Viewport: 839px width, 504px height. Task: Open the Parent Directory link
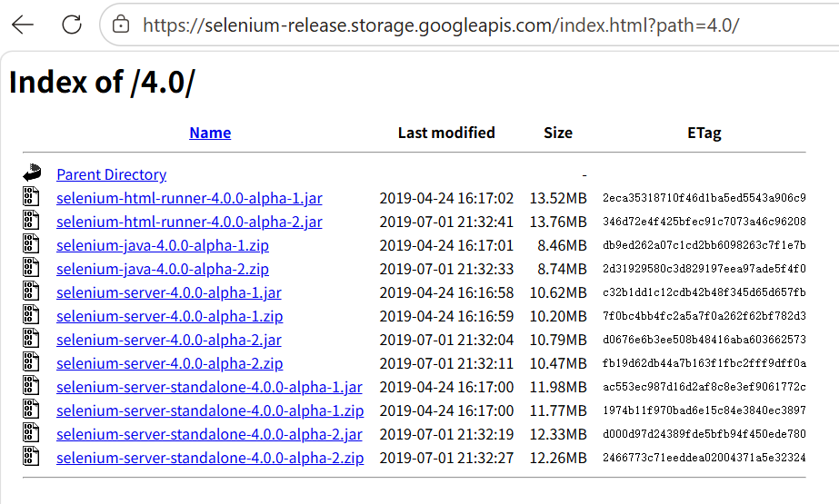111,174
